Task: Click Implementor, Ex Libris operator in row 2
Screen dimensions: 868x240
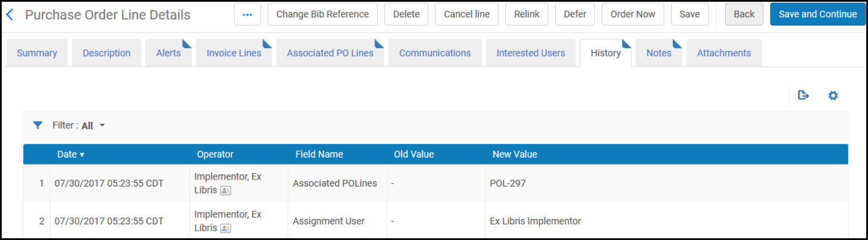Action: pyautogui.click(x=228, y=221)
